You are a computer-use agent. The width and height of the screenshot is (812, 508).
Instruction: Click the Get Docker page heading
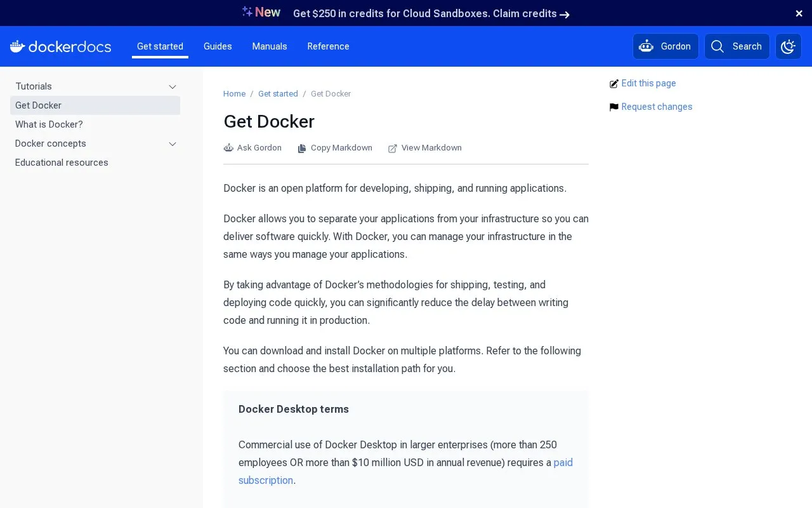coord(269,121)
